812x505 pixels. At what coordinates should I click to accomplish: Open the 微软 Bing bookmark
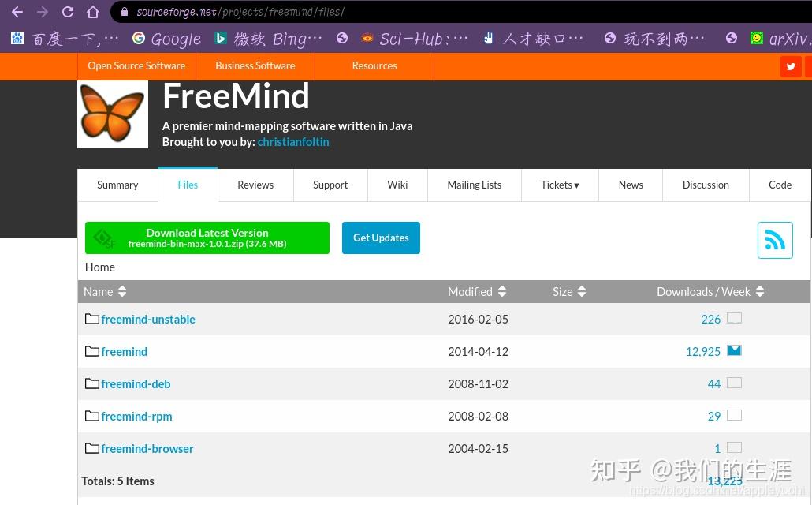pos(268,39)
